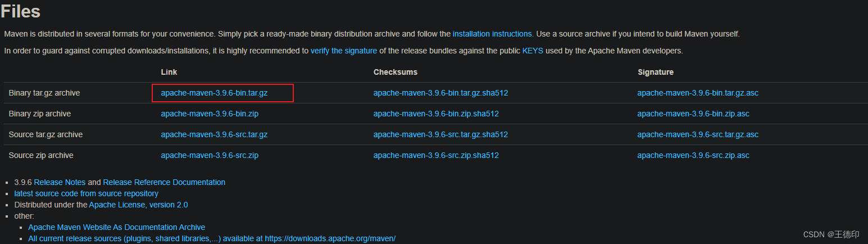Click the Link column header
Screen dimensions: 868x244
(x=169, y=72)
